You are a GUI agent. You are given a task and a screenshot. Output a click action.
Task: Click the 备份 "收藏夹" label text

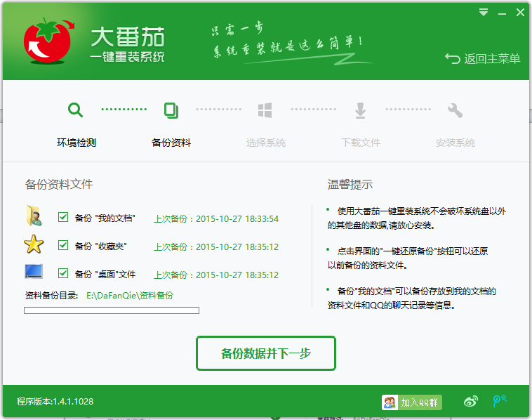point(100,246)
